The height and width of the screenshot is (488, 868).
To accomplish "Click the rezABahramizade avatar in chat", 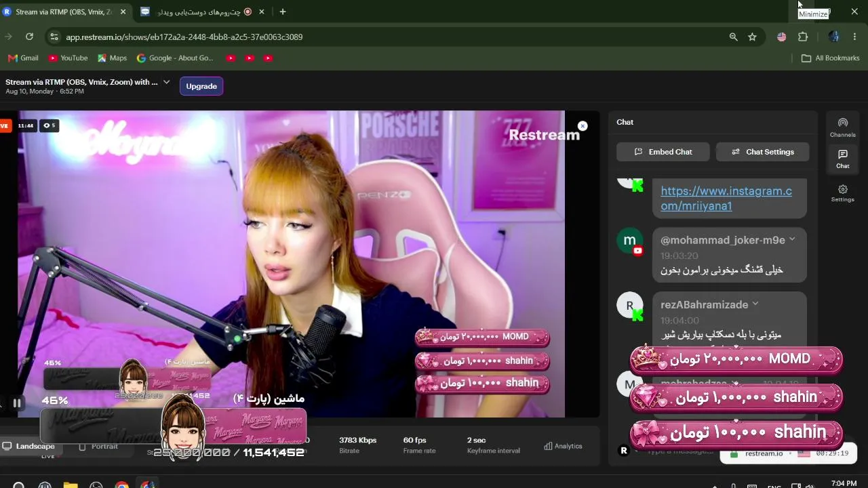I will [629, 305].
